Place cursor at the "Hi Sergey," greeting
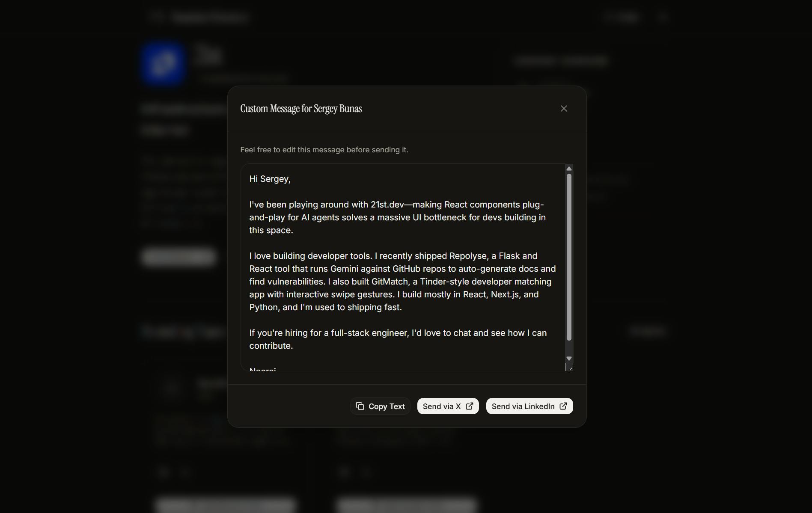Screen dimensions: 812x513 pos(270,179)
